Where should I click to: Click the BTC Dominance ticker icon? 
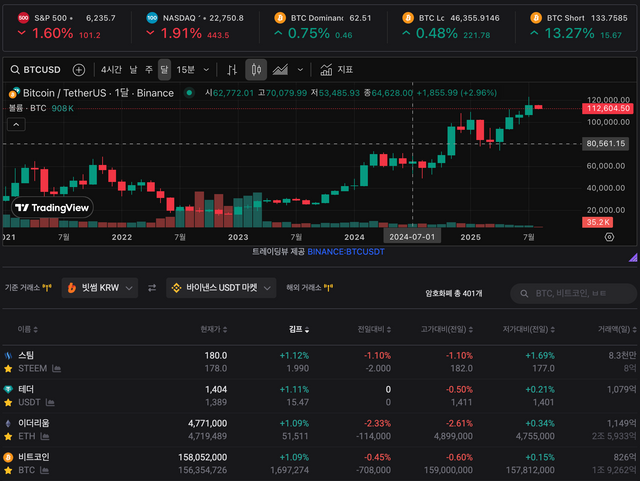pos(280,18)
